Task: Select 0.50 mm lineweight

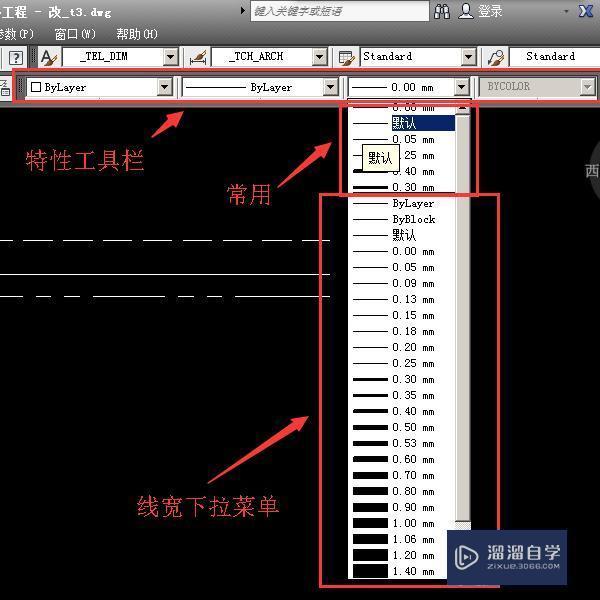Action: click(404, 427)
